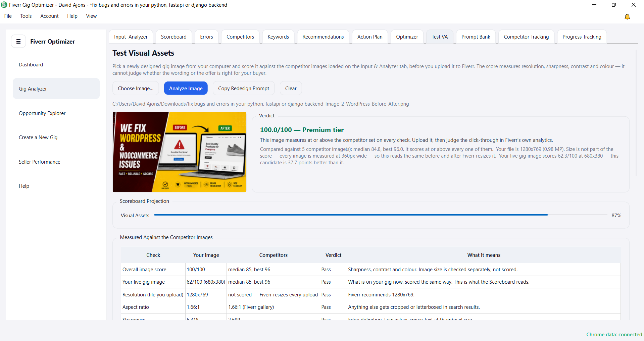Open Create a New Gig in sidebar
This screenshot has width=644, height=341.
click(56, 137)
